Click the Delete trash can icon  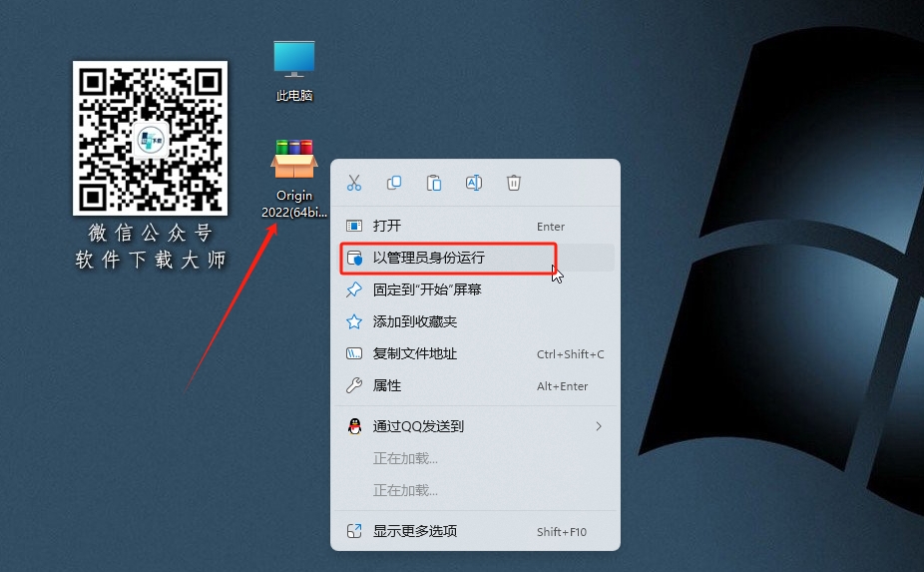pos(513,183)
